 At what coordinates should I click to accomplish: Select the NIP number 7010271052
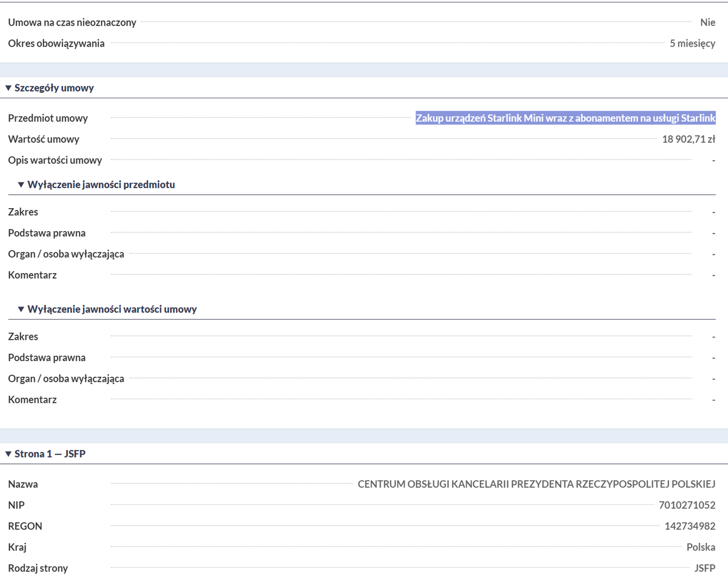pyautogui.click(x=687, y=505)
